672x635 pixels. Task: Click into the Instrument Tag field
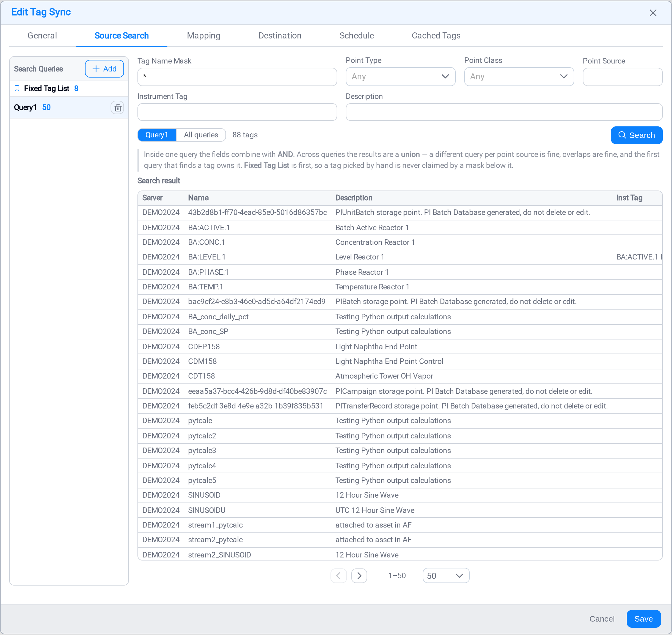tap(237, 112)
